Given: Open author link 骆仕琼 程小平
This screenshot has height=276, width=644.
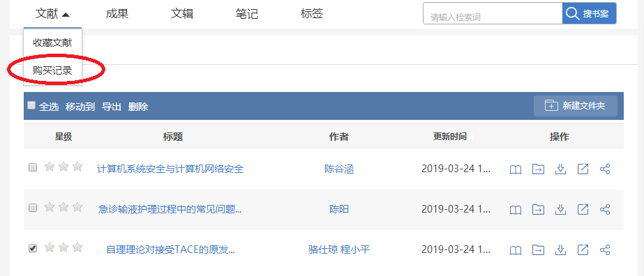Looking at the screenshot, I should coord(339,250).
